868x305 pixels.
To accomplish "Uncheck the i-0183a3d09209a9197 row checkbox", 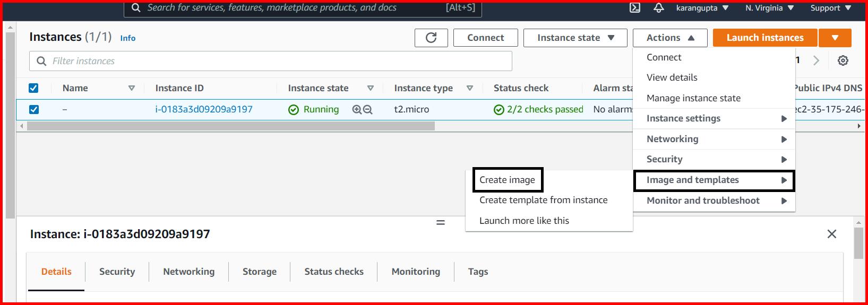I will (33, 109).
